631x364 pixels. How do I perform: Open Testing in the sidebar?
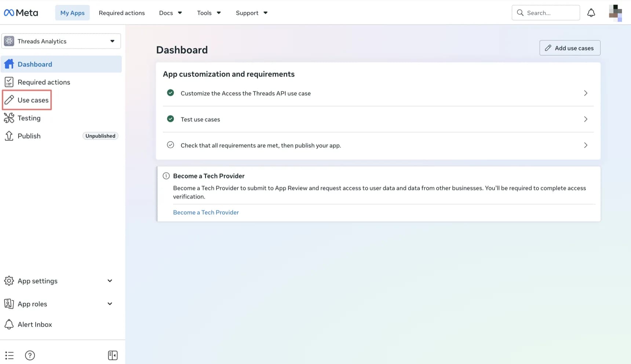[29, 118]
